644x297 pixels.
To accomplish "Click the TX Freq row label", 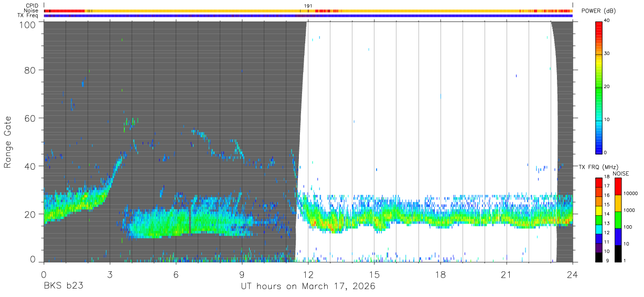I will (28, 15).
